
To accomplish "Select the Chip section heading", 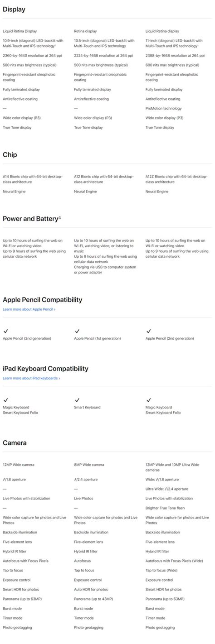I will (x=10, y=155).
